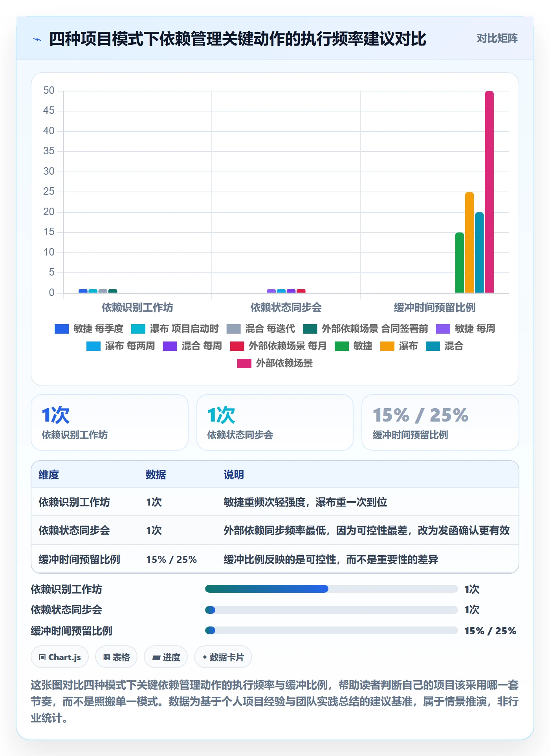Click the orange 瀑布 buffer bar

(469, 242)
